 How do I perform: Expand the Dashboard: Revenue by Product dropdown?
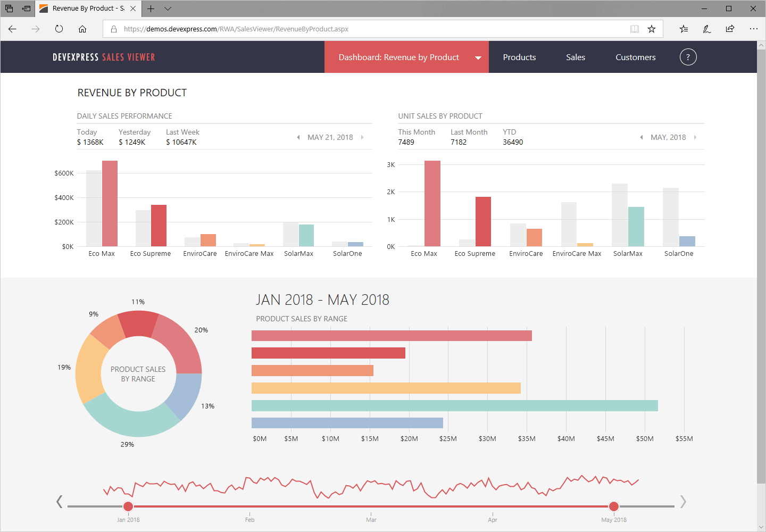coord(478,57)
